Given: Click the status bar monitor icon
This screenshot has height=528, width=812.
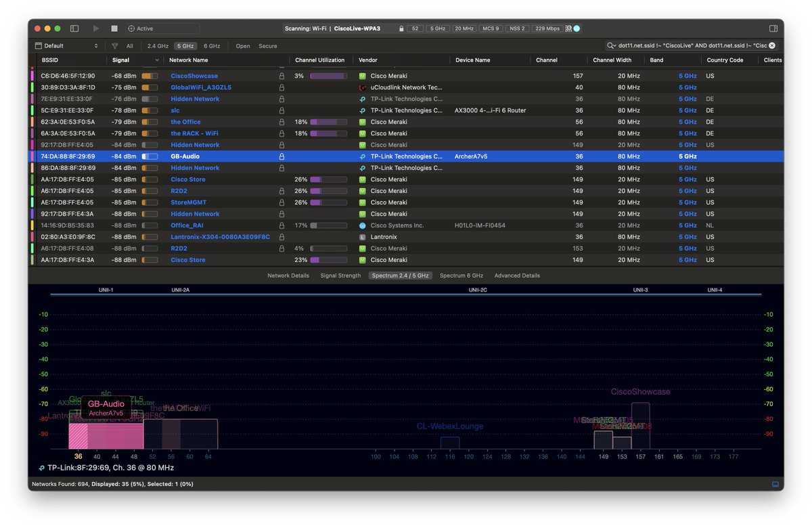Looking at the screenshot, I should 775,484.
